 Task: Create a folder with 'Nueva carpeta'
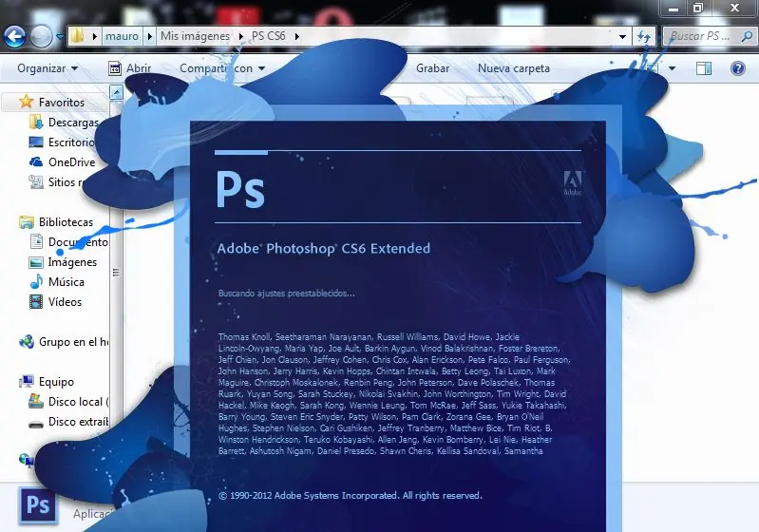coord(514,68)
